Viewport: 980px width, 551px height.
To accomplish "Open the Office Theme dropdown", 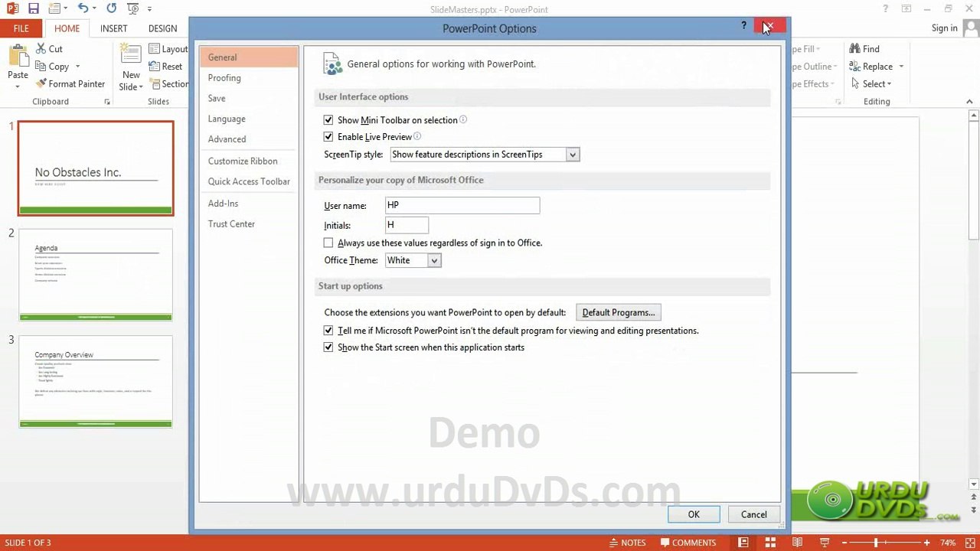I will click(x=434, y=261).
